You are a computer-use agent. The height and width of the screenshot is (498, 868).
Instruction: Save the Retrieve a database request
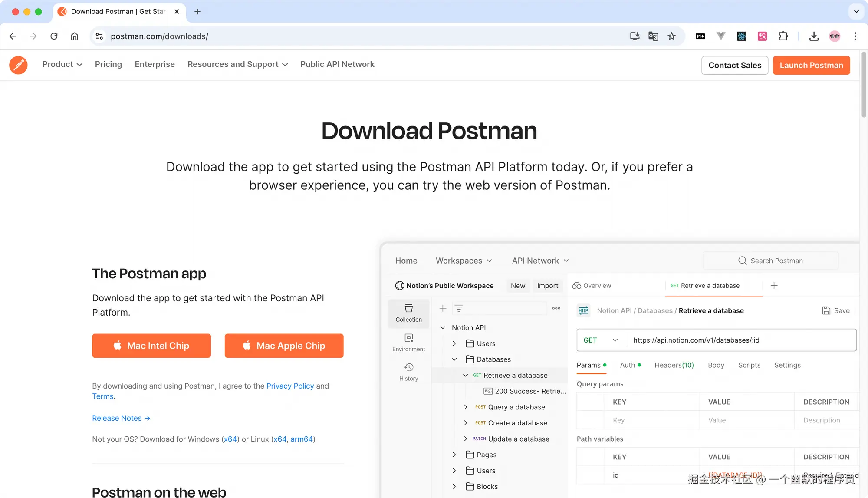pyautogui.click(x=835, y=310)
